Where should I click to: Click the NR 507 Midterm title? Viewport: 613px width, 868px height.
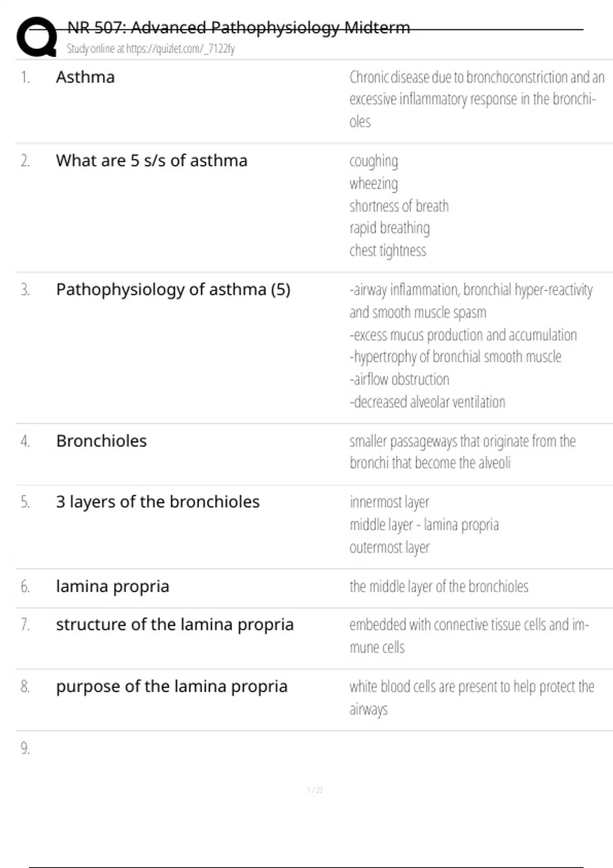click(x=239, y=27)
